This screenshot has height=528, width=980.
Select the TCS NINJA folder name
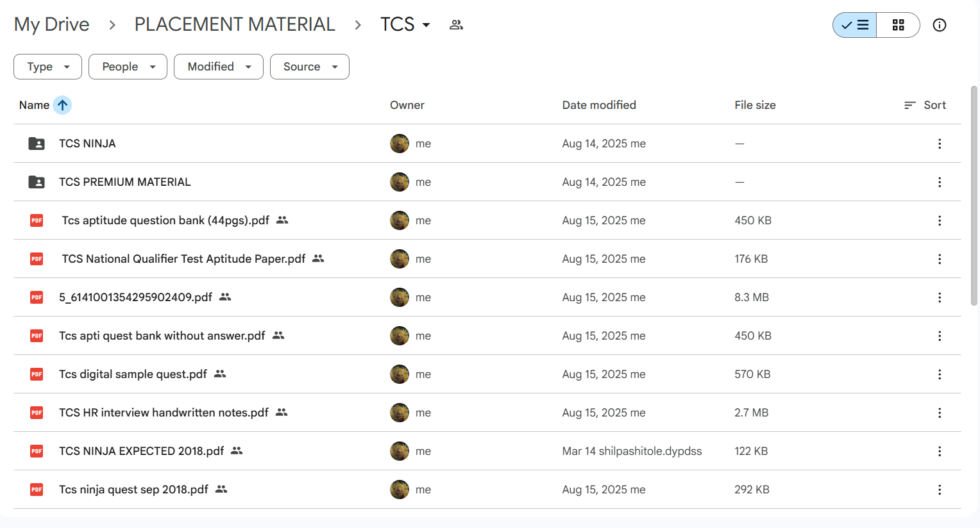(87, 144)
